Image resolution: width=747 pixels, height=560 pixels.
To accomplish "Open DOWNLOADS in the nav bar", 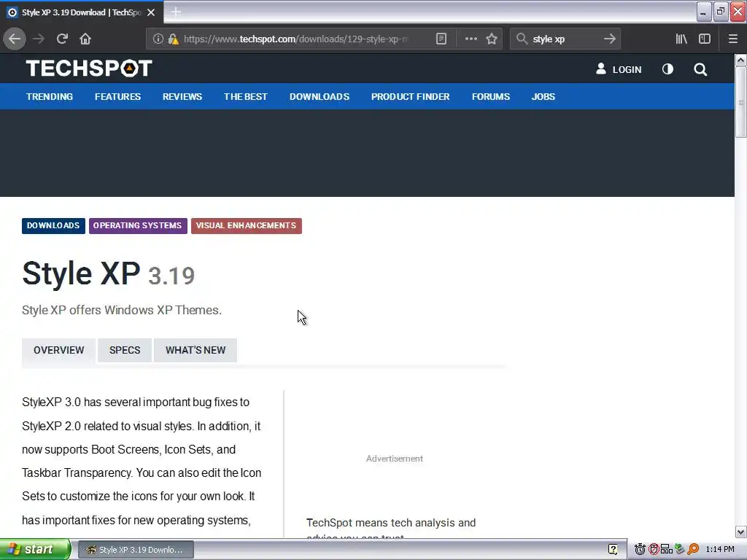I will pos(320,97).
